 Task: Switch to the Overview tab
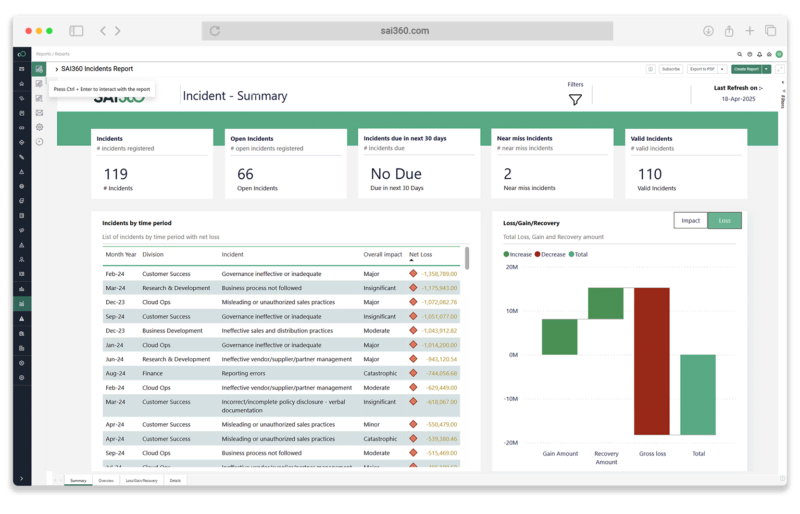pyautogui.click(x=106, y=481)
